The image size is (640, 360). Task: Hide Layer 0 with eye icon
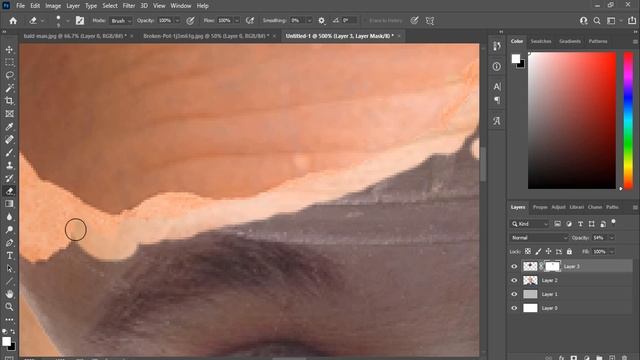pos(514,308)
